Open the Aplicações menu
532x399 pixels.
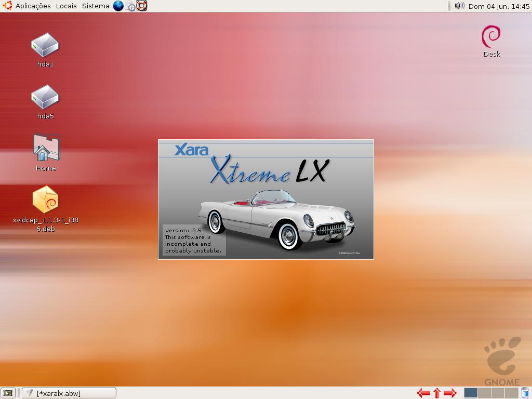tap(33, 6)
